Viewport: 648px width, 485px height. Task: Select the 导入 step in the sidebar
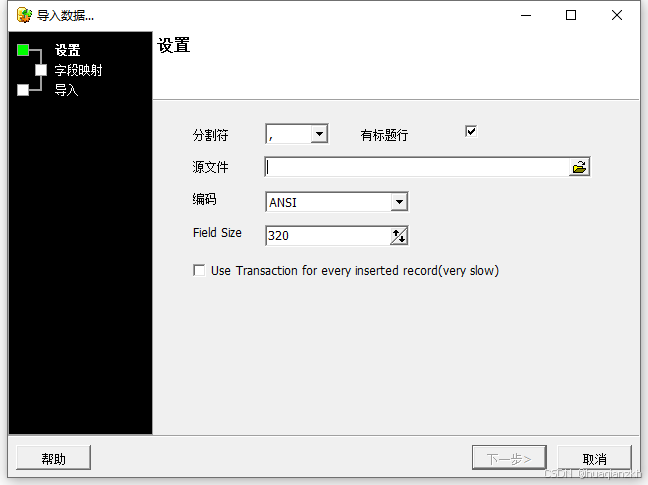tap(67, 90)
